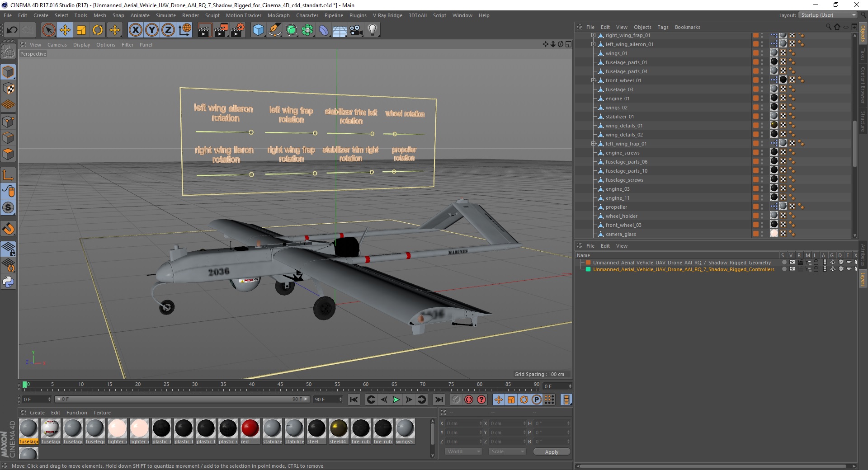Open the Layout Startup dropdown
The width and height of the screenshot is (868, 470).
(x=828, y=15)
